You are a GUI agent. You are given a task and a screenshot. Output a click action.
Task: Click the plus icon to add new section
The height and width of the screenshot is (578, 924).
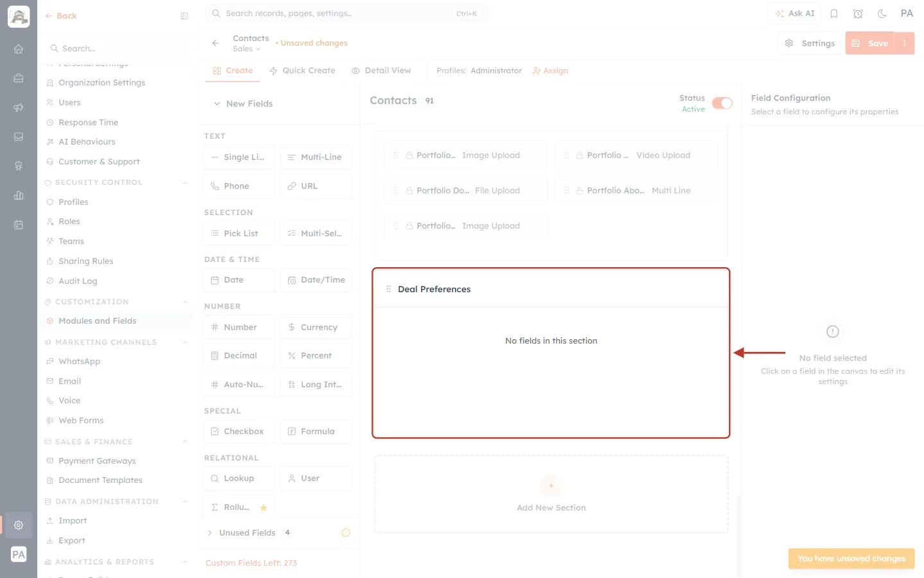(x=551, y=486)
